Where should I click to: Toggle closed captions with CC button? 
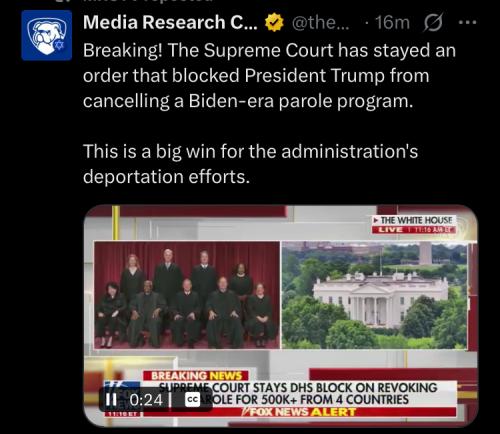tap(193, 400)
